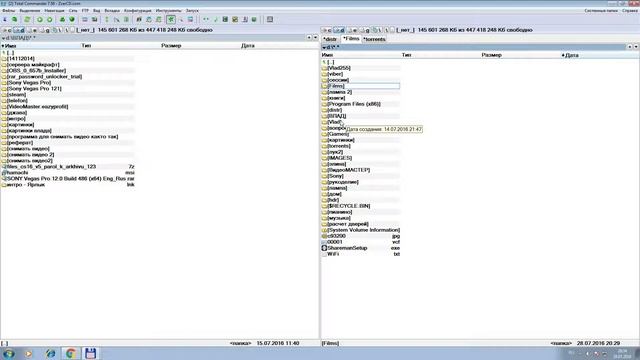Select [System Volume Information] folder

pos(360,230)
